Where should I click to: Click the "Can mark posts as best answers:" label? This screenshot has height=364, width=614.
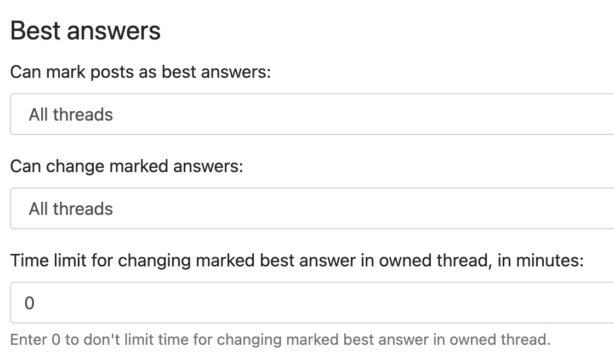coord(140,72)
